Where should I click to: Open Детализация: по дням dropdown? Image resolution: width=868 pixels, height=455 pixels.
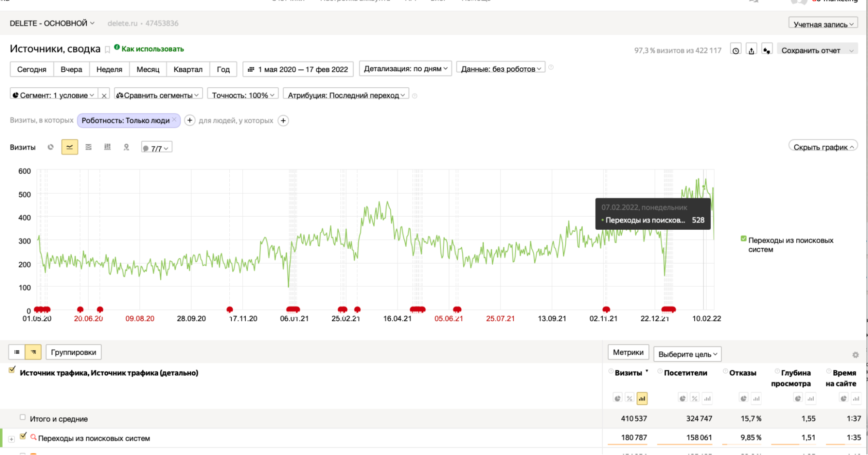(x=406, y=69)
